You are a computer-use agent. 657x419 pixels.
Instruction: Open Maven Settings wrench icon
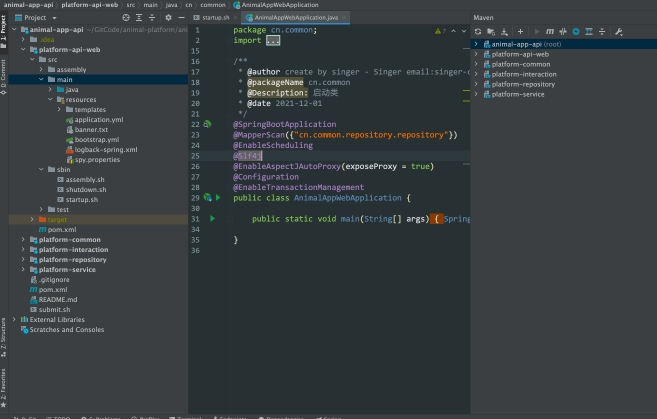point(619,31)
